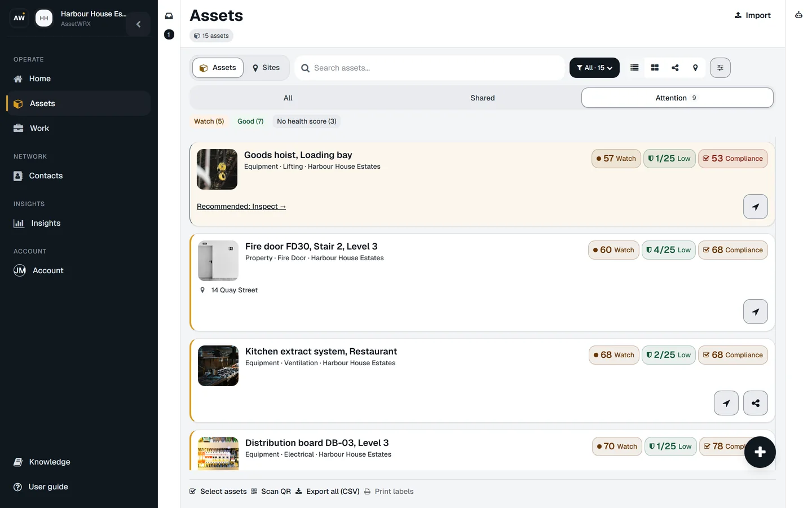812x508 pixels.
Task: Open the Kitchen extract system thumbnail
Action: click(x=218, y=366)
